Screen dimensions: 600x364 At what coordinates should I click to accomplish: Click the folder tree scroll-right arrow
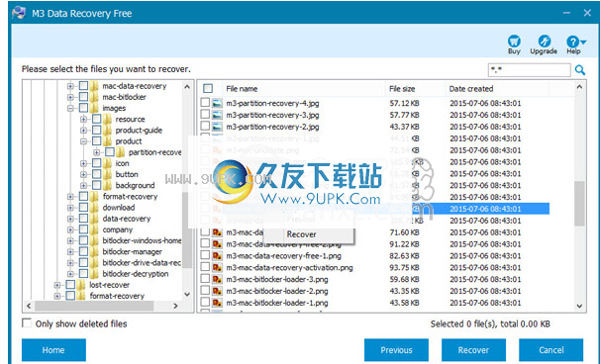click(x=175, y=306)
